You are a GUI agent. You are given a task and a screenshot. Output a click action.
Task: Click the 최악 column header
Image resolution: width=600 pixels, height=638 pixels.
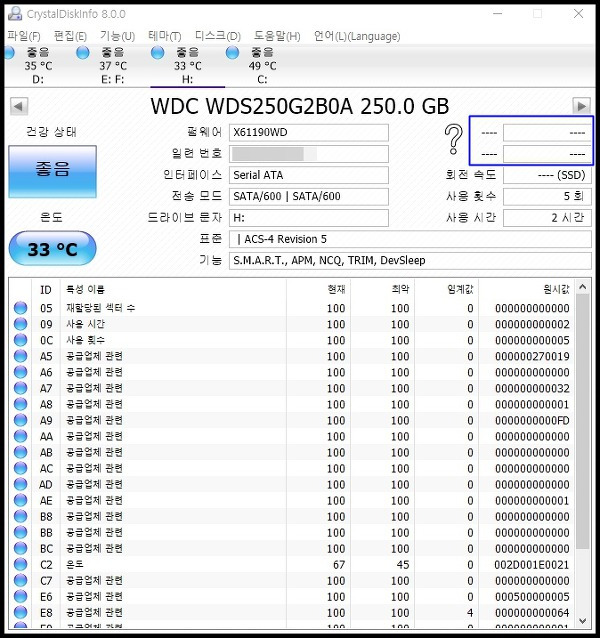(x=382, y=290)
